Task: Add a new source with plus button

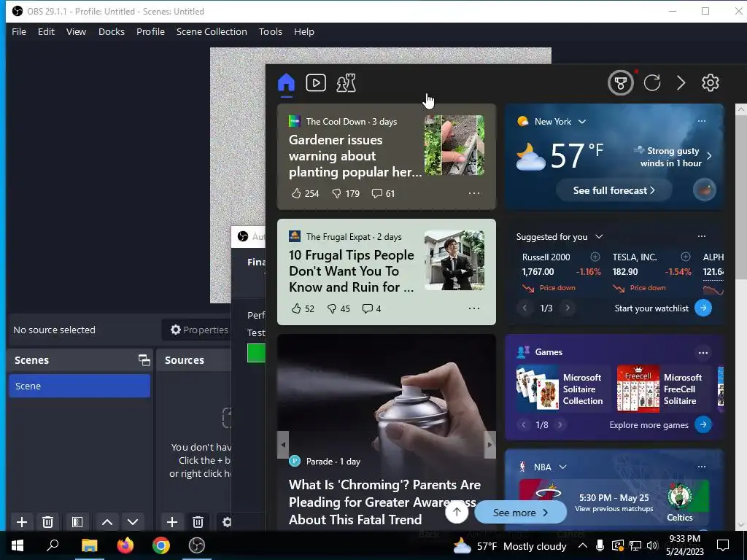Action: pyautogui.click(x=172, y=522)
